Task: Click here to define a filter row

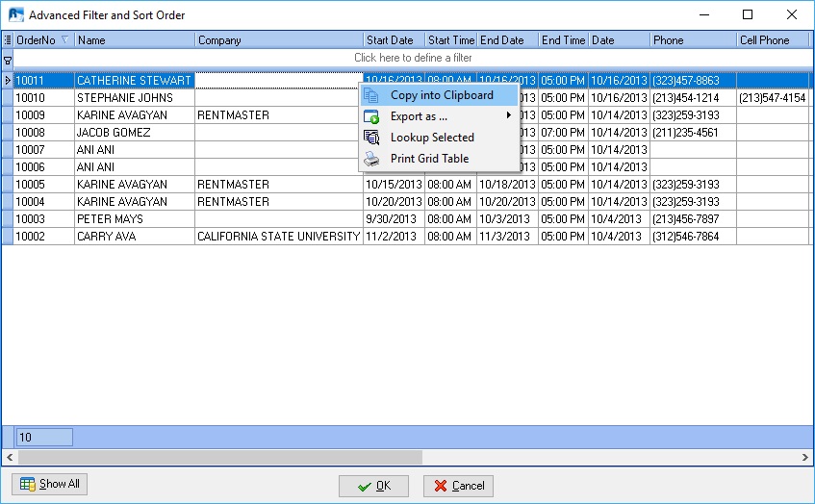Action: pos(413,59)
